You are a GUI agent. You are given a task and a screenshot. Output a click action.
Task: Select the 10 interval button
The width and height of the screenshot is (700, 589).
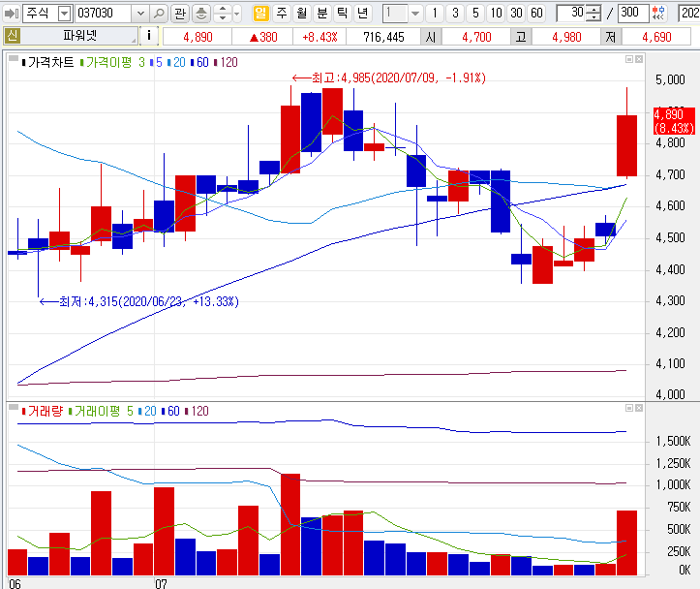click(x=496, y=14)
